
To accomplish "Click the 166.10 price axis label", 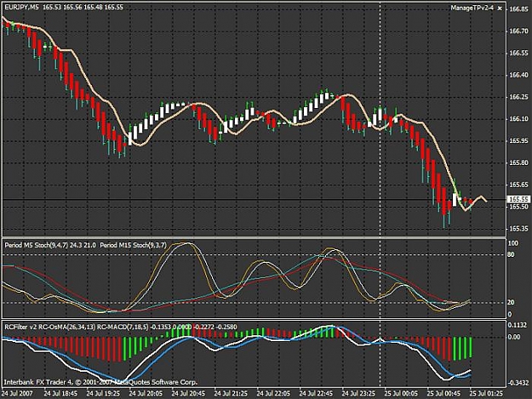I will (x=518, y=119).
